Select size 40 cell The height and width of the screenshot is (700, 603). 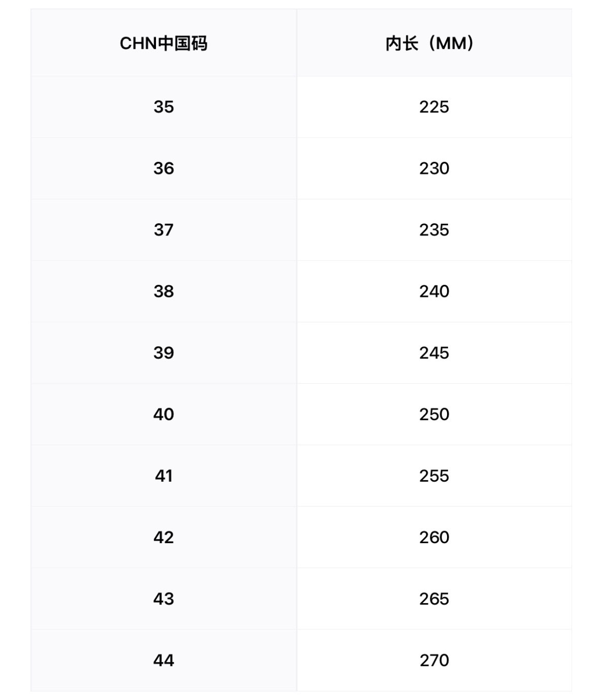[164, 414]
